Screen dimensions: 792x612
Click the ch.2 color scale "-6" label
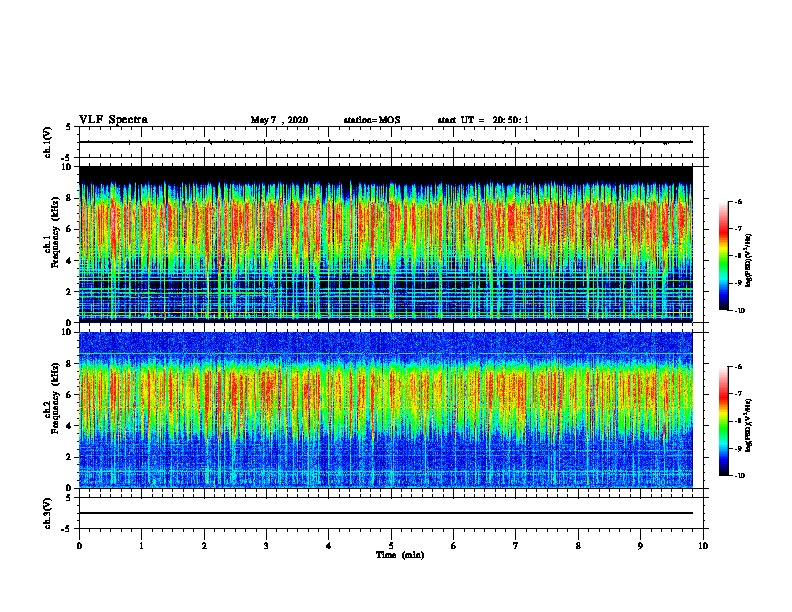click(x=738, y=367)
